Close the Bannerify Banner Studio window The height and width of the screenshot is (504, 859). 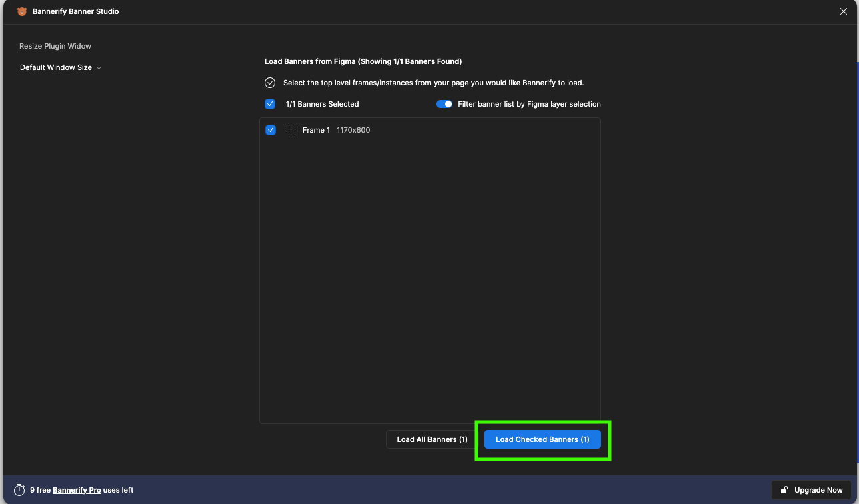844,11
